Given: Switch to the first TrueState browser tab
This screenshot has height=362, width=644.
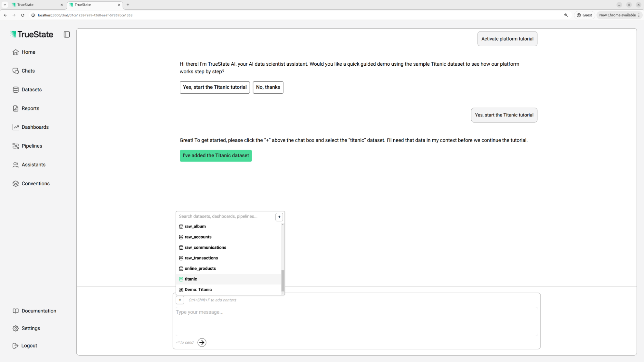Looking at the screenshot, I should point(35,5).
